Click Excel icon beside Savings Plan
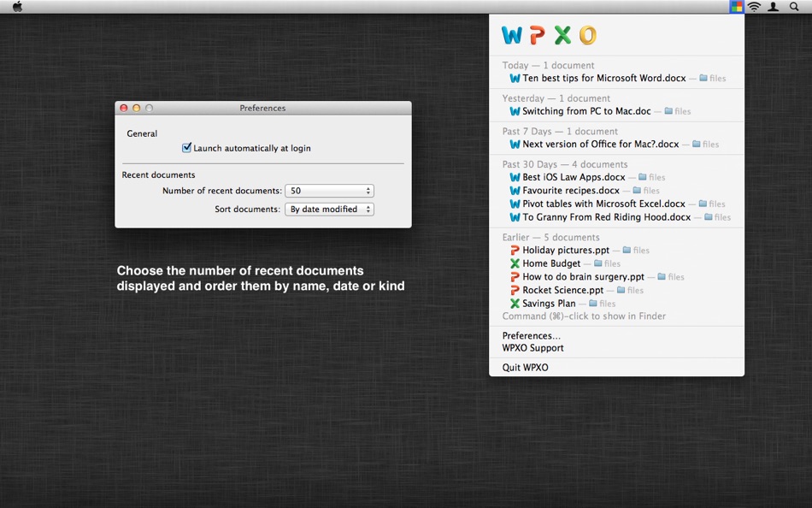This screenshot has height=508, width=812. [515, 304]
